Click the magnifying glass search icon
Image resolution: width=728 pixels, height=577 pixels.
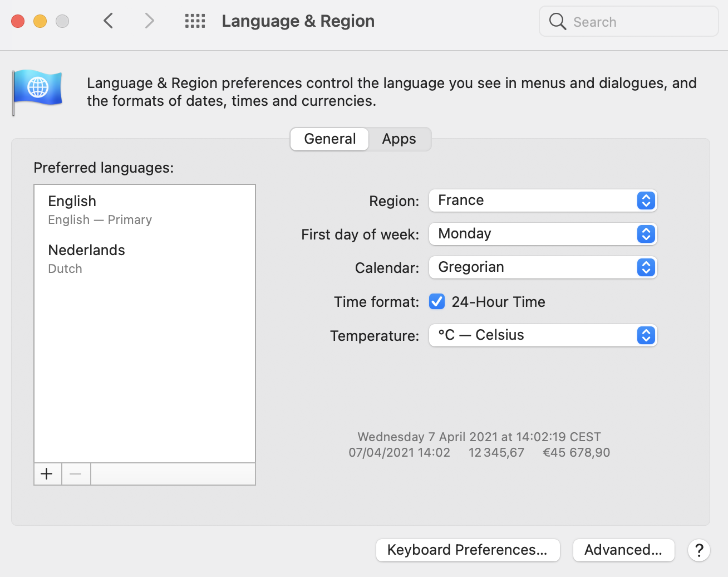coord(557,22)
